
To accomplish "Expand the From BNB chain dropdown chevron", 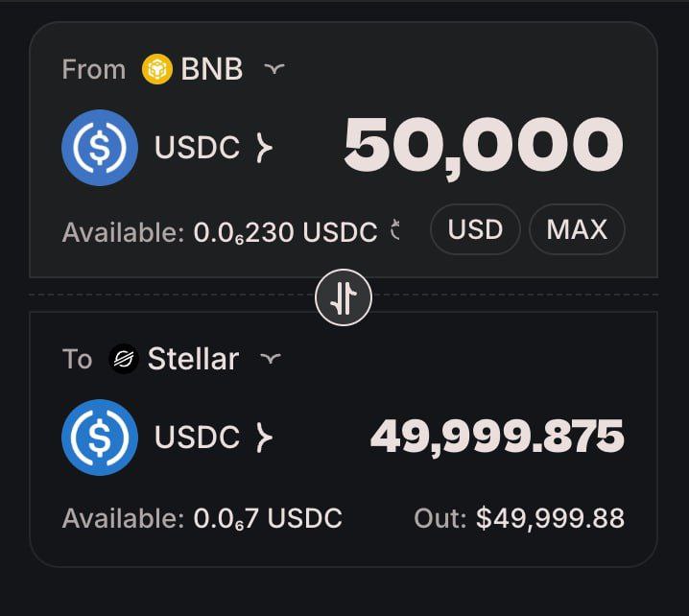I will [x=274, y=68].
